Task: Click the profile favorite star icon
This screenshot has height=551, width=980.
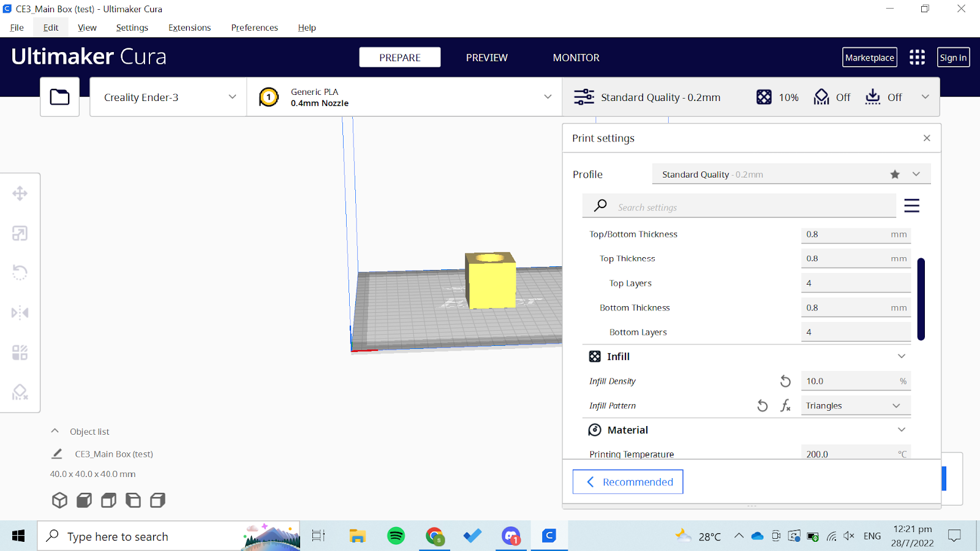Action: pos(895,174)
